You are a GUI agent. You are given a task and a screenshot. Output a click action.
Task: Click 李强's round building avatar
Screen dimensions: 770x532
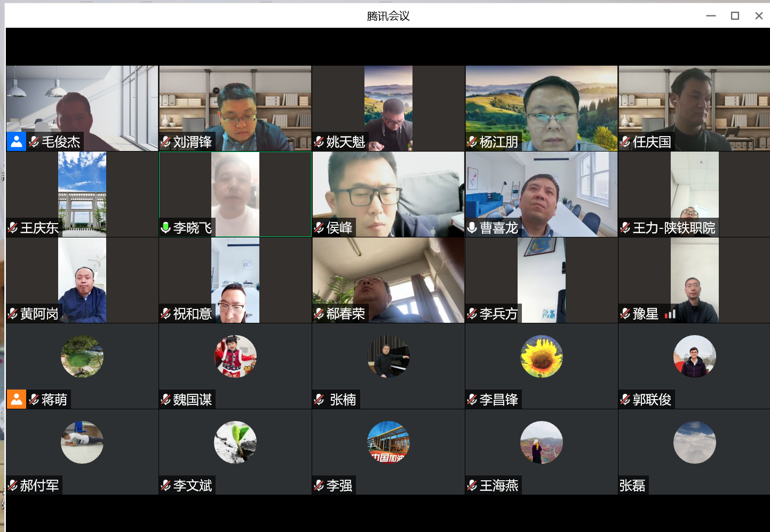(388, 442)
